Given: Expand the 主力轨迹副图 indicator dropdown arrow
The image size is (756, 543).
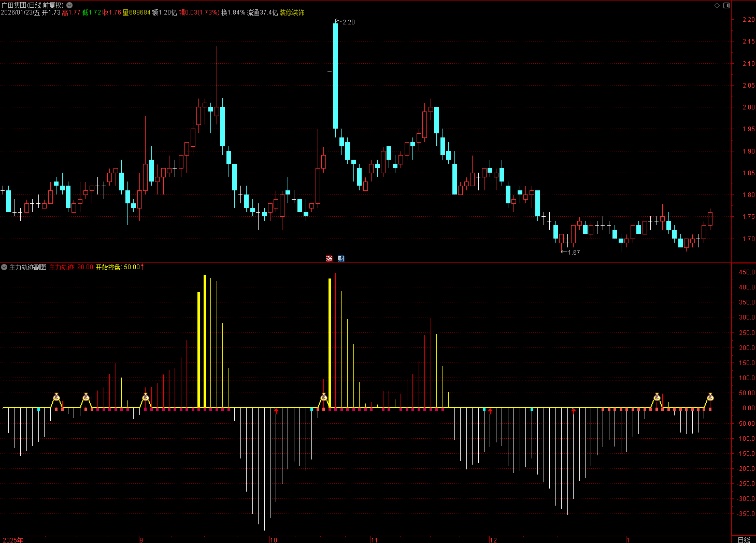Looking at the screenshot, I should tap(4, 267).
